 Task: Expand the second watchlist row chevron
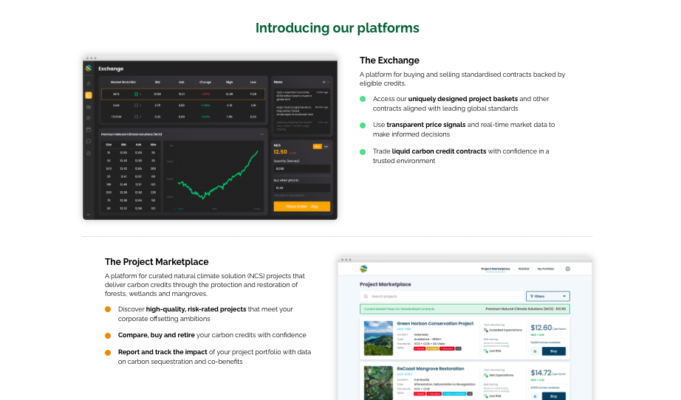(141, 105)
